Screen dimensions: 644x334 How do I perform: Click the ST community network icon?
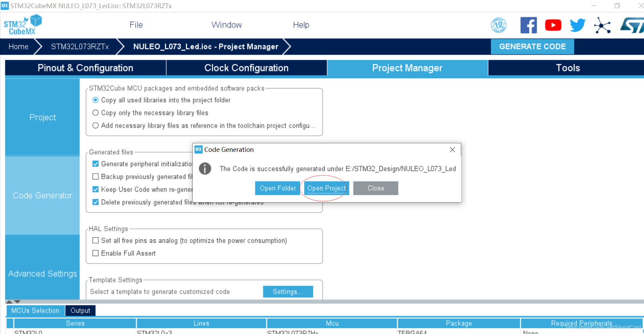(x=602, y=25)
